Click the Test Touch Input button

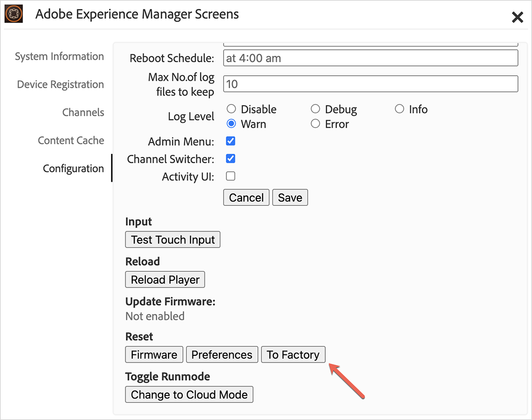(x=173, y=240)
